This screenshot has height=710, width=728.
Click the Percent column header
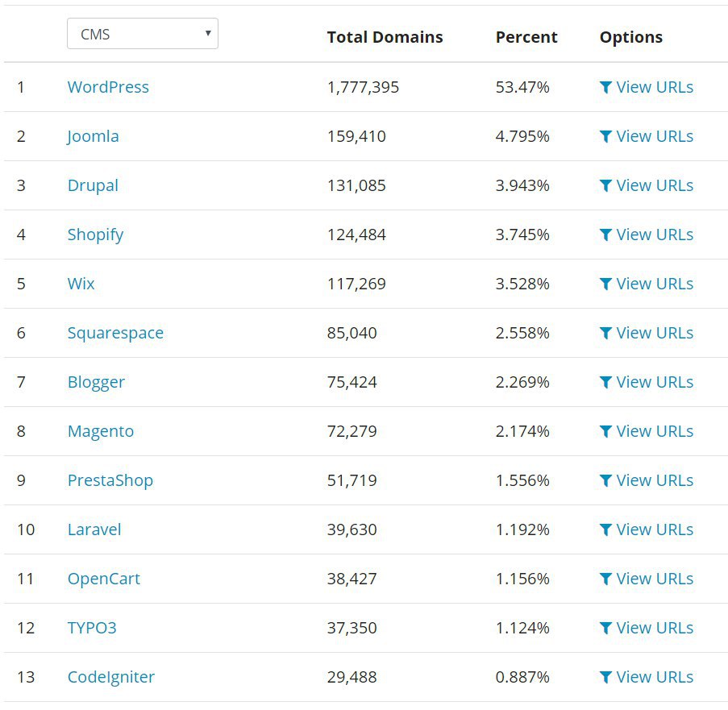tap(526, 37)
